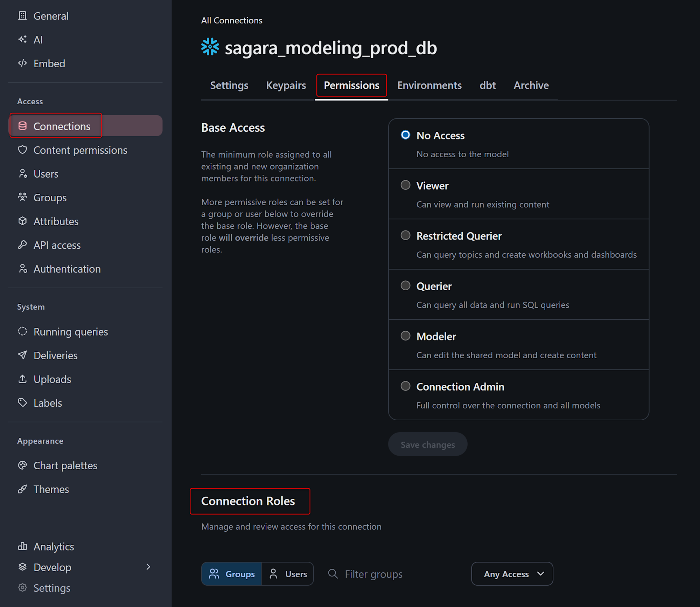Click the Chart palettes palette icon
Screen dimensions: 700x607
point(22,465)
